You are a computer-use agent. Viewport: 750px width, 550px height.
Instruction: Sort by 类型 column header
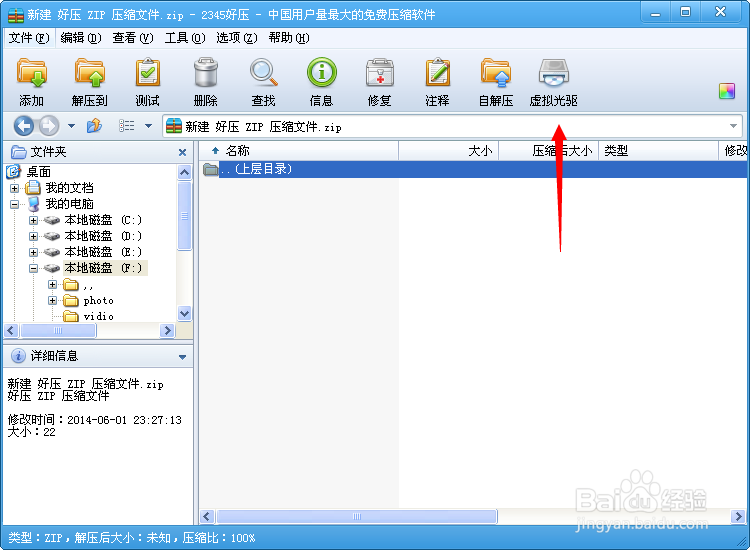point(658,151)
